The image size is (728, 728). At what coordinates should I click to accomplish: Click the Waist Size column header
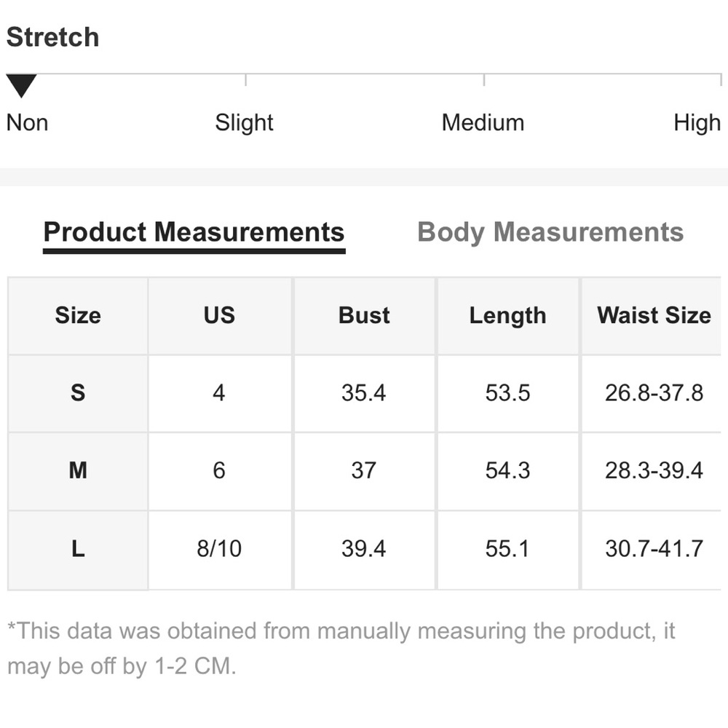tap(653, 316)
